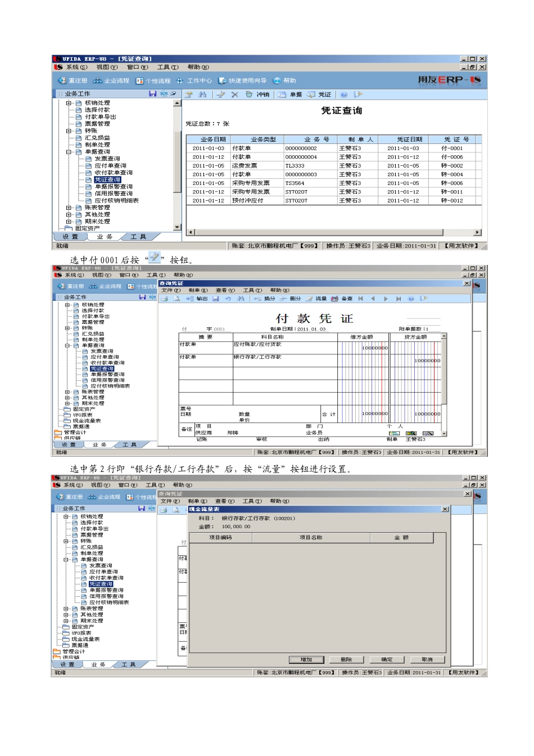The image size is (534, 756).
Task: Click the save icon beside 业务工作 in first screenshot
Action: click(x=152, y=94)
